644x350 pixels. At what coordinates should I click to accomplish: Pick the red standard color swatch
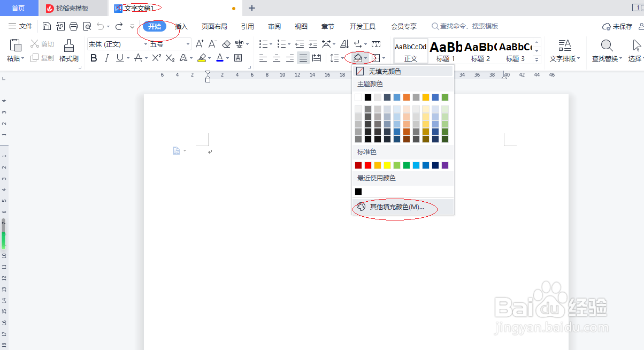[368, 165]
